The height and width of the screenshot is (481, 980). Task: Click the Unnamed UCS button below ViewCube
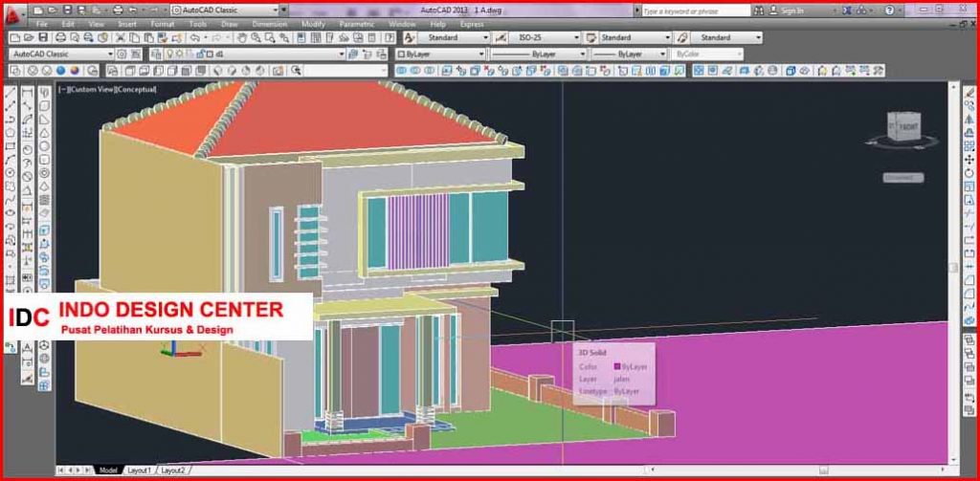903,178
